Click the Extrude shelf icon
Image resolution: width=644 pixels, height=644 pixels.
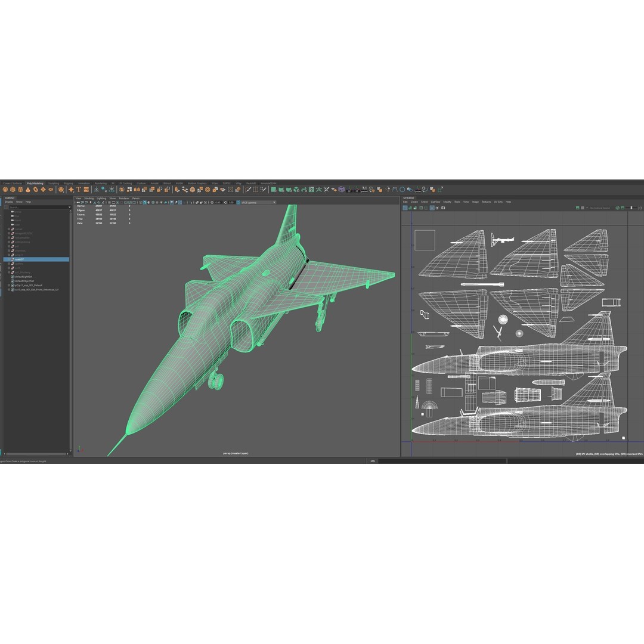(x=177, y=190)
